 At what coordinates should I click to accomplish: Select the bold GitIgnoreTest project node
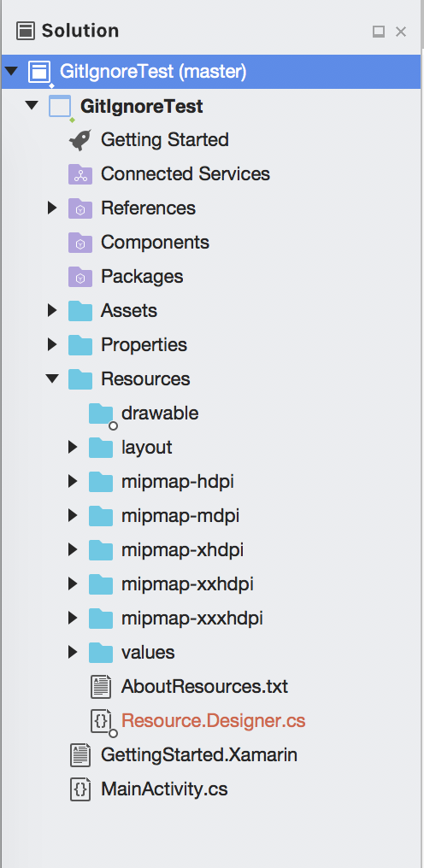[x=141, y=106]
